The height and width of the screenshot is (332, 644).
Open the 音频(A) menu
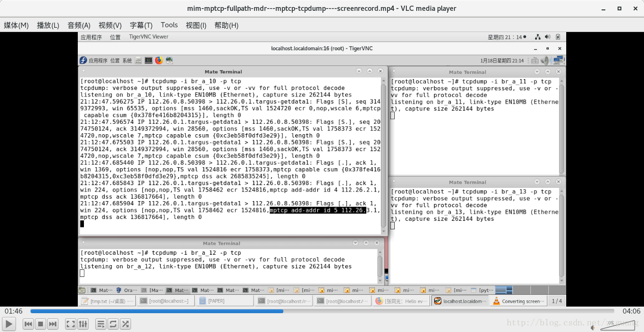pos(79,25)
